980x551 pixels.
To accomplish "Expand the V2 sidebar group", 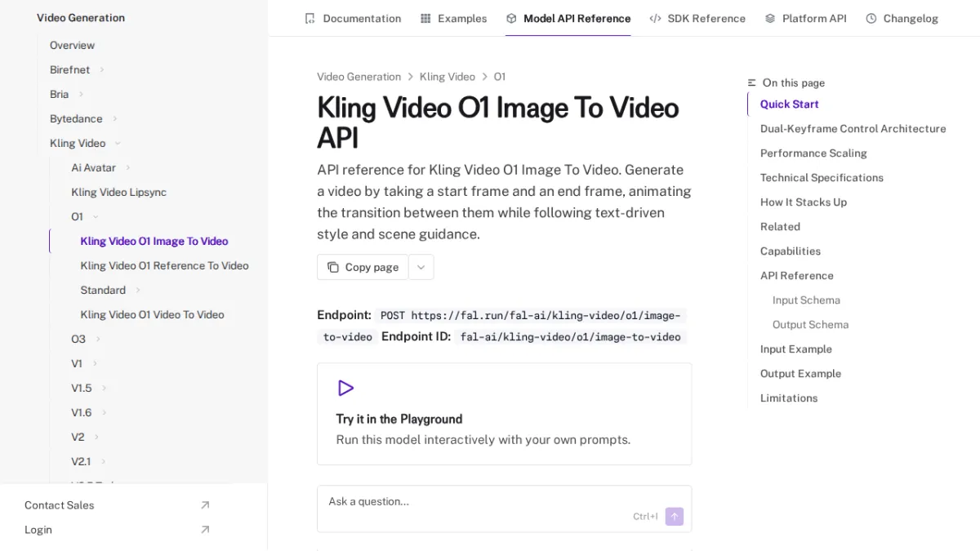I will coord(96,437).
